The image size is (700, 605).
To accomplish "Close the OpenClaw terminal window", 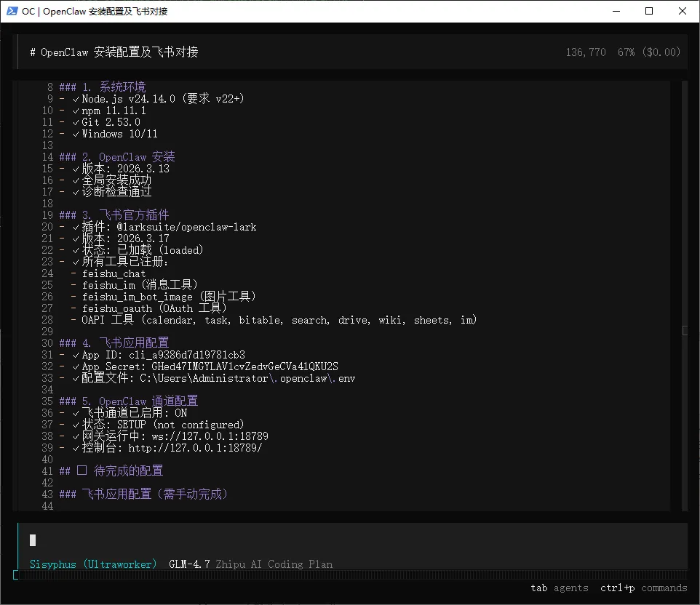I will [x=682, y=11].
